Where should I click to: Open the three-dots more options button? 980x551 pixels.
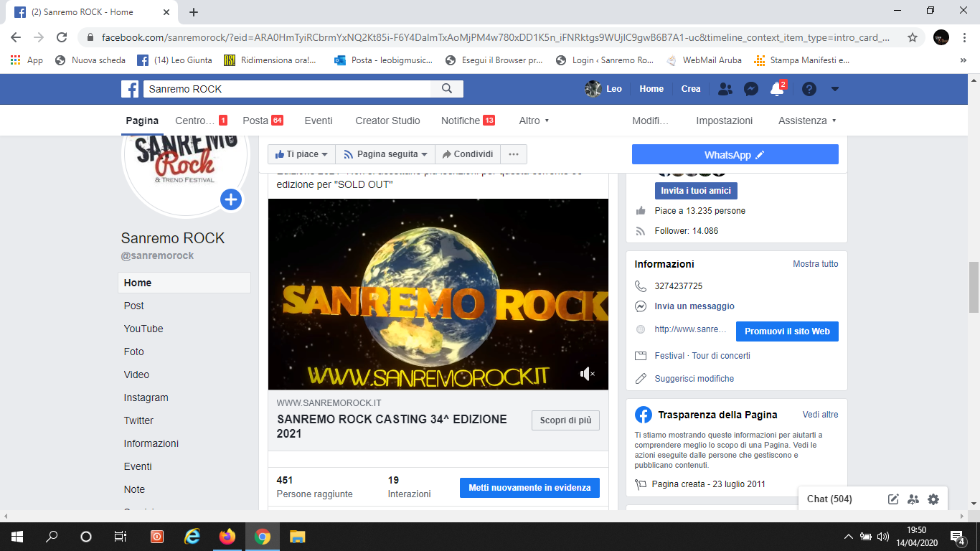513,154
